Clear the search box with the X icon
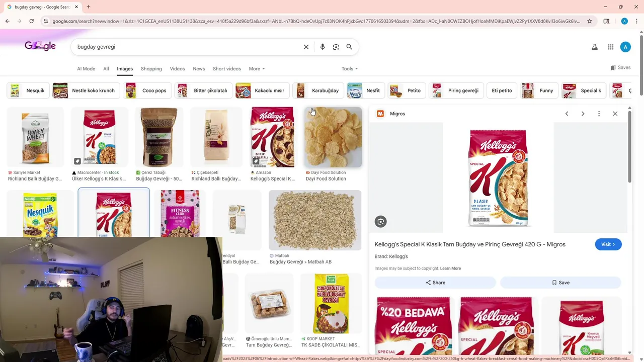The width and height of the screenshot is (644, 362). pyautogui.click(x=306, y=47)
